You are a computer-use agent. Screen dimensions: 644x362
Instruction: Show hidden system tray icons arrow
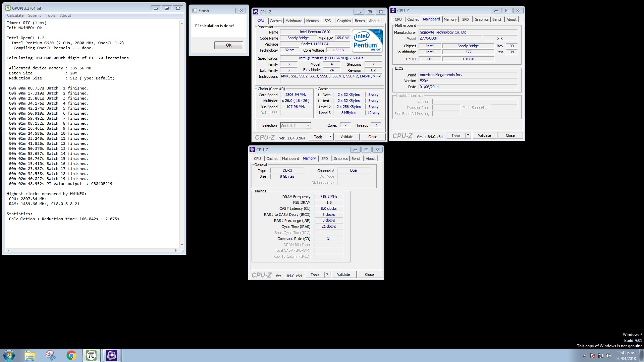[584, 356]
